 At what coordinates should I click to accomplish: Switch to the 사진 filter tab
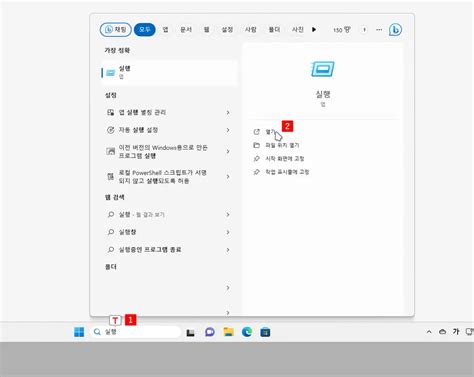click(x=298, y=30)
